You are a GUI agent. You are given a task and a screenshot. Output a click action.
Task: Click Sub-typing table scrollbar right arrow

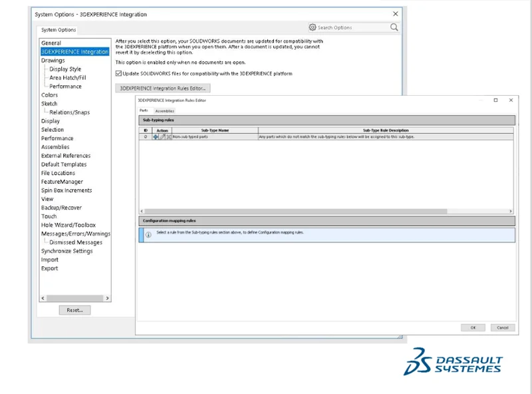tap(511, 211)
